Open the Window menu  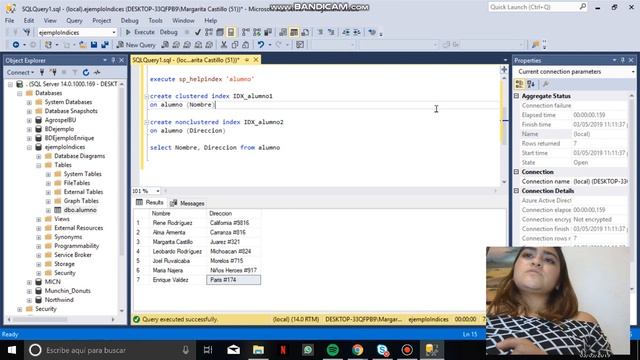point(183,20)
